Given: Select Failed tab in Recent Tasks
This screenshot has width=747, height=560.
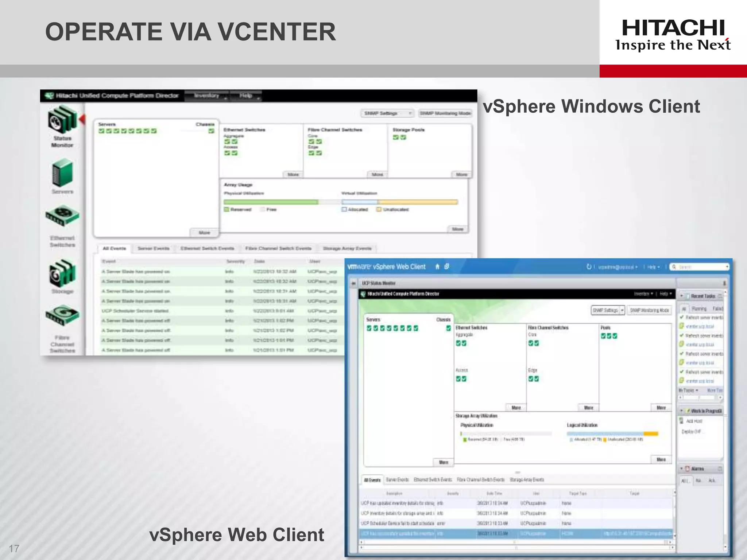Looking at the screenshot, I should click(717, 309).
